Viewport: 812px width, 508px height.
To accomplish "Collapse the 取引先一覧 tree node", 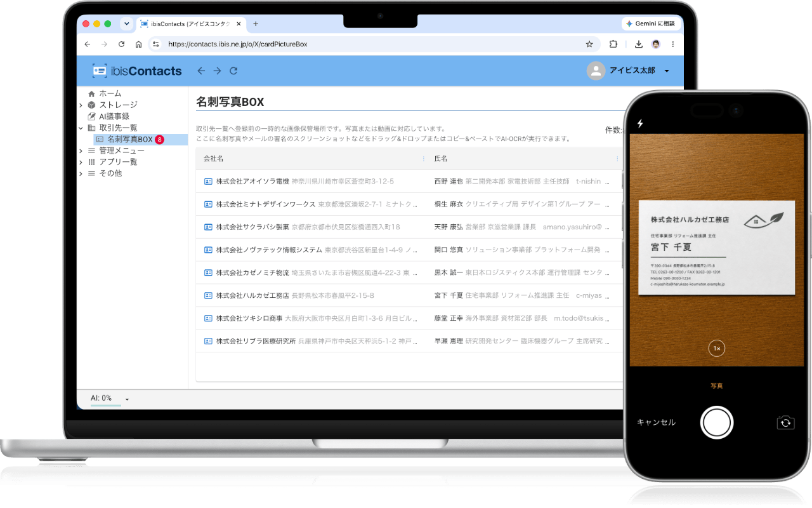I will 81,128.
